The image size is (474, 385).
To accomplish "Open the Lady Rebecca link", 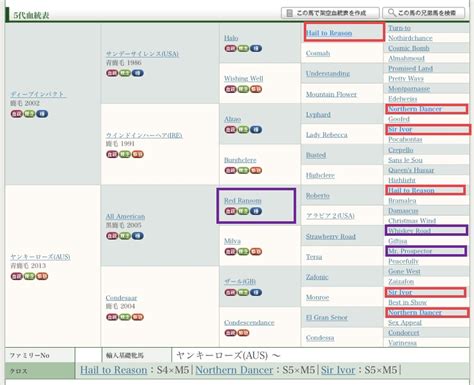I will (x=327, y=135).
